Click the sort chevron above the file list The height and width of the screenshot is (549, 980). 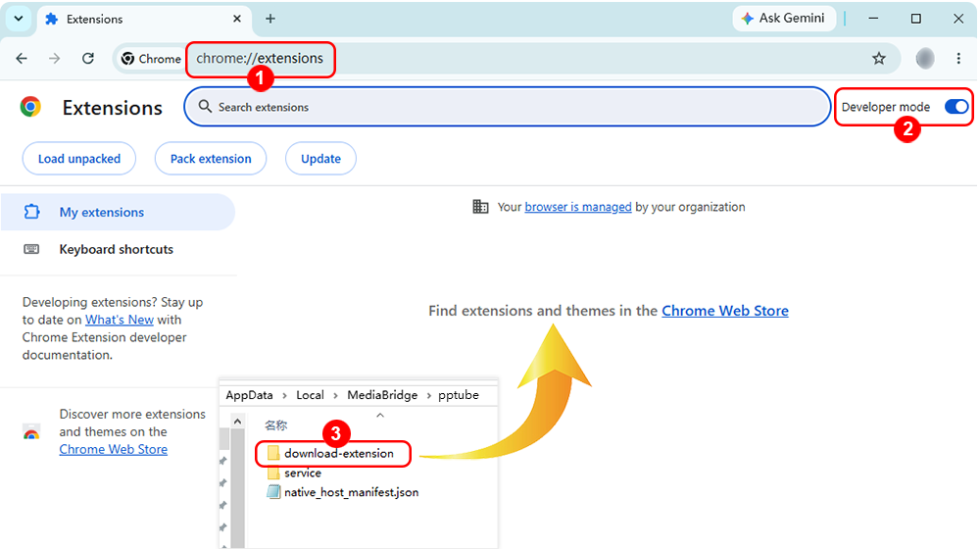pyautogui.click(x=380, y=416)
